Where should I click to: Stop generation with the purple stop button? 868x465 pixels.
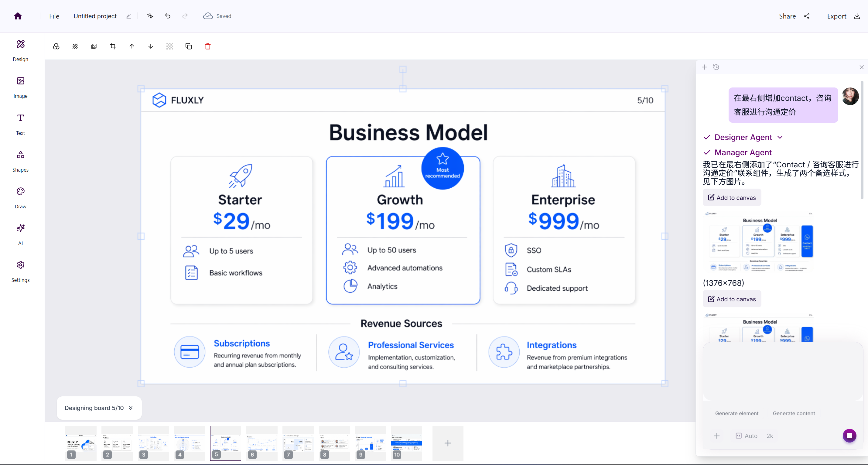pos(849,436)
